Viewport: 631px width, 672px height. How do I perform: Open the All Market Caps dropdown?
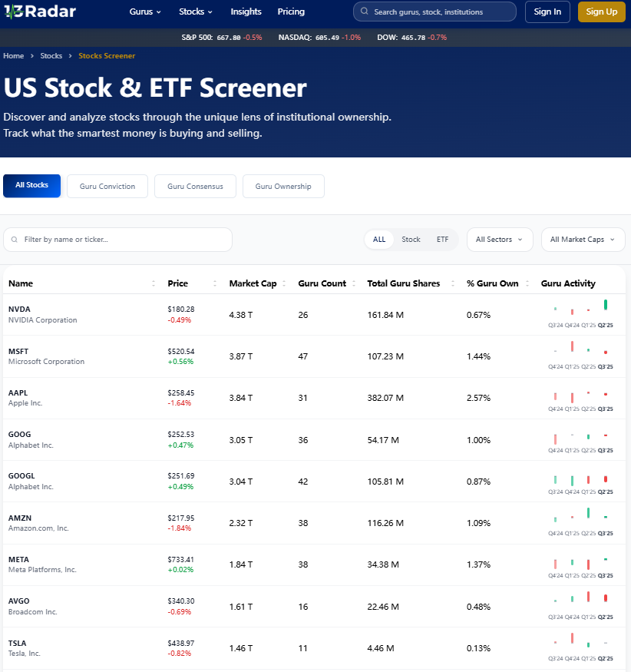click(x=583, y=240)
